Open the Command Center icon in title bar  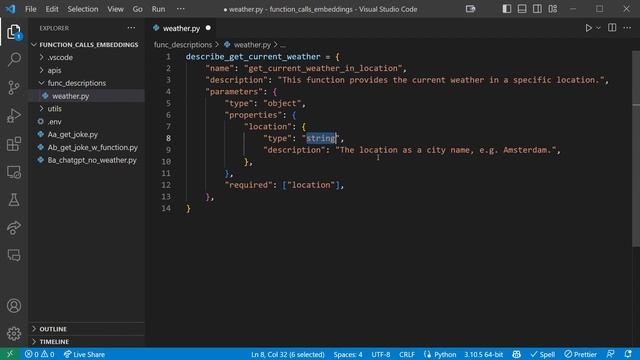[x=470, y=9]
